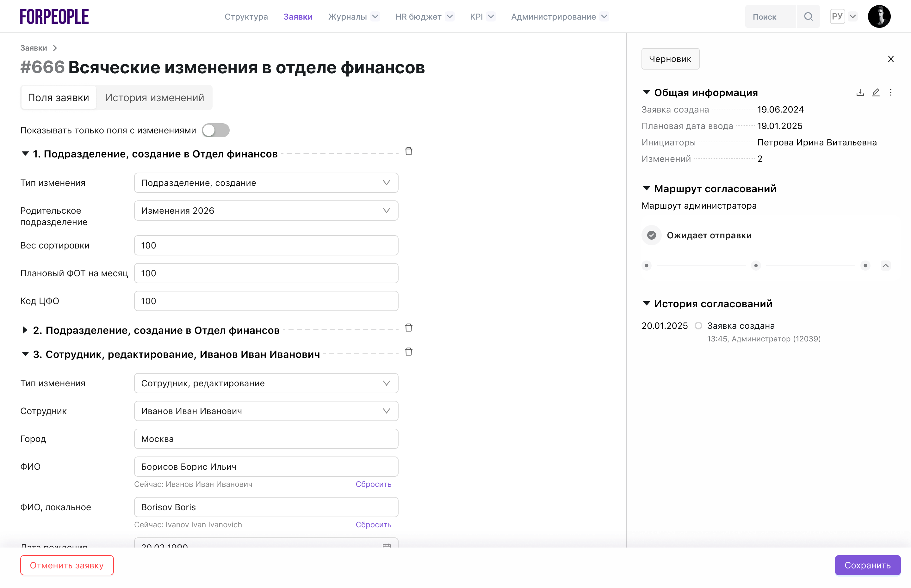Viewport: 911px width, 588px height.
Task: Expand block 2 Подразделение, создание в Отдел финансов
Action: click(25, 330)
